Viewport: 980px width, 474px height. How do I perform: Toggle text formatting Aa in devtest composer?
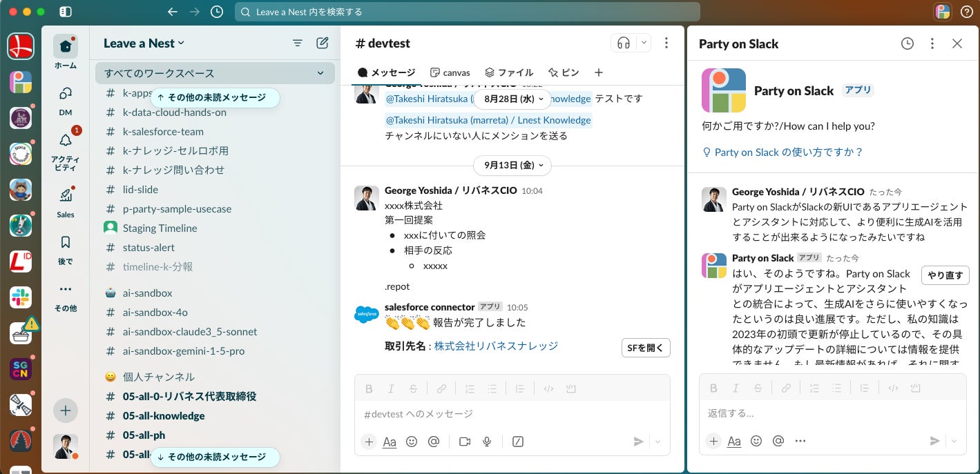(390, 442)
